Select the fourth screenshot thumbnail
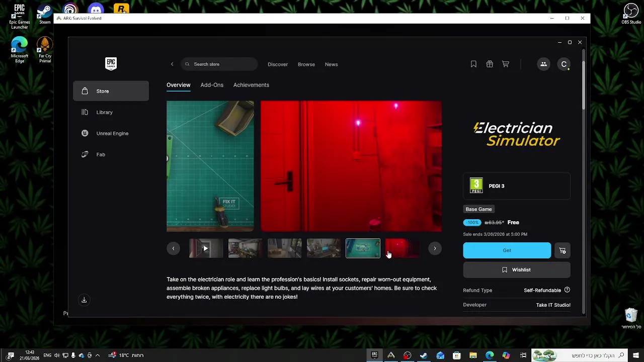 click(324, 248)
